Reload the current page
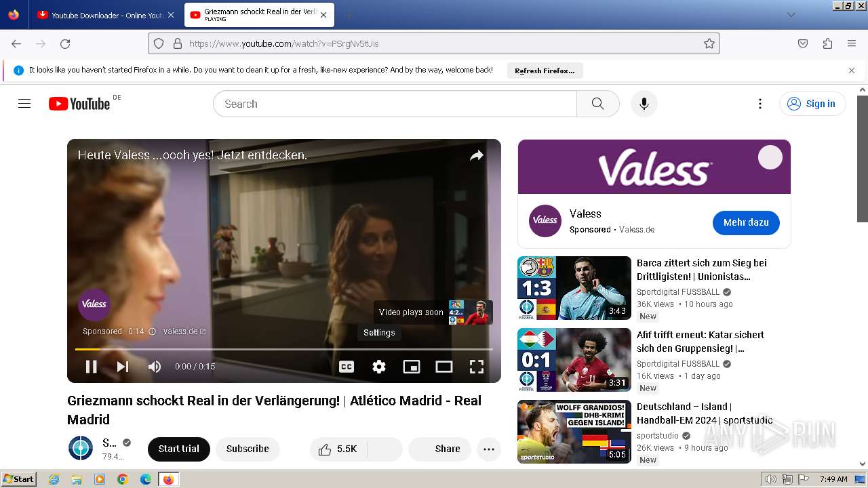The height and width of the screenshot is (488, 868). click(65, 43)
